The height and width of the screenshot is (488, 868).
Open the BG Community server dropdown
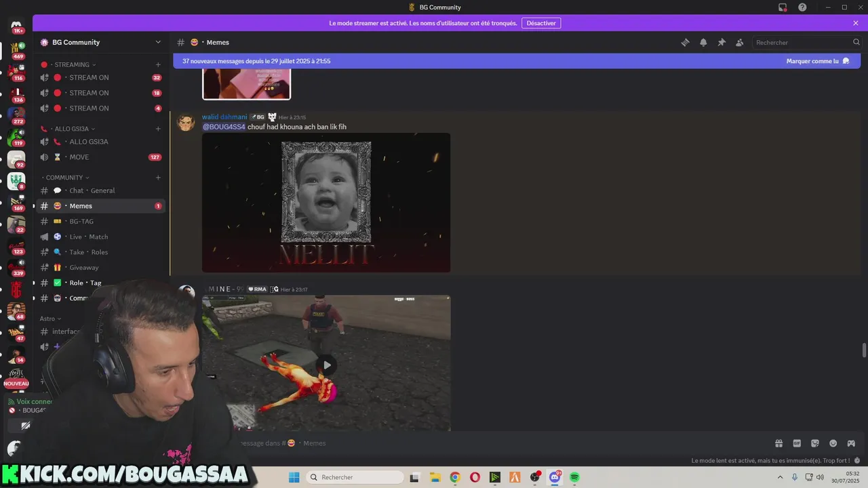tap(102, 42)
